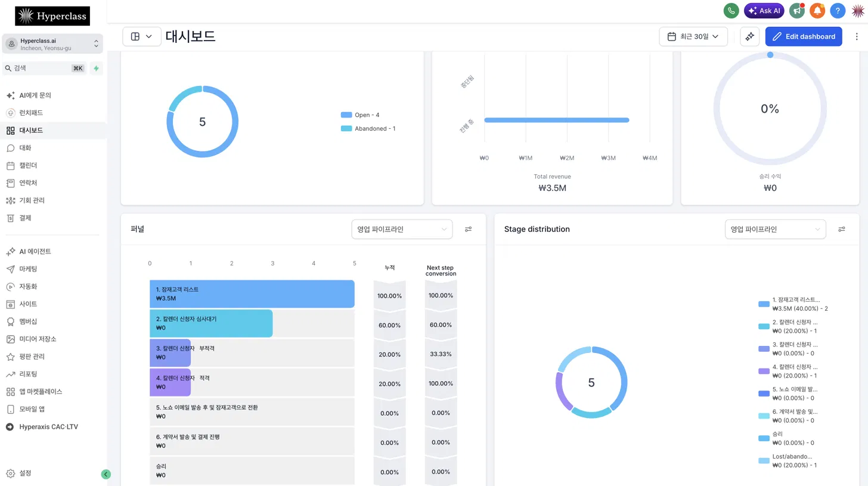Click the 검색 search field

pyautogui.click(x=45, y=69)
